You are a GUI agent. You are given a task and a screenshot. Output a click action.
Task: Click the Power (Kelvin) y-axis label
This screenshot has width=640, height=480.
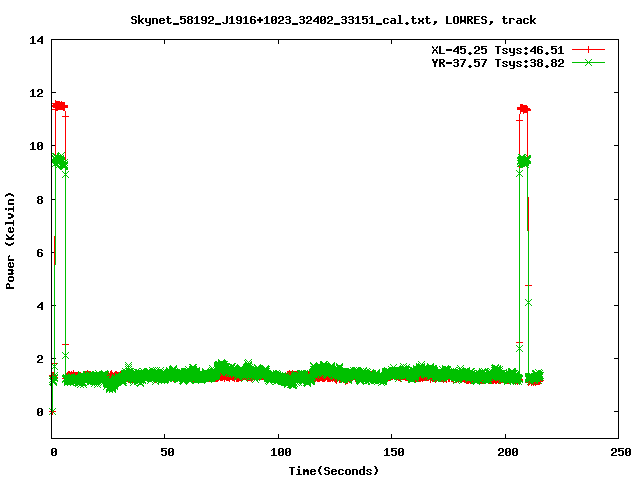(x=10, y=241)
